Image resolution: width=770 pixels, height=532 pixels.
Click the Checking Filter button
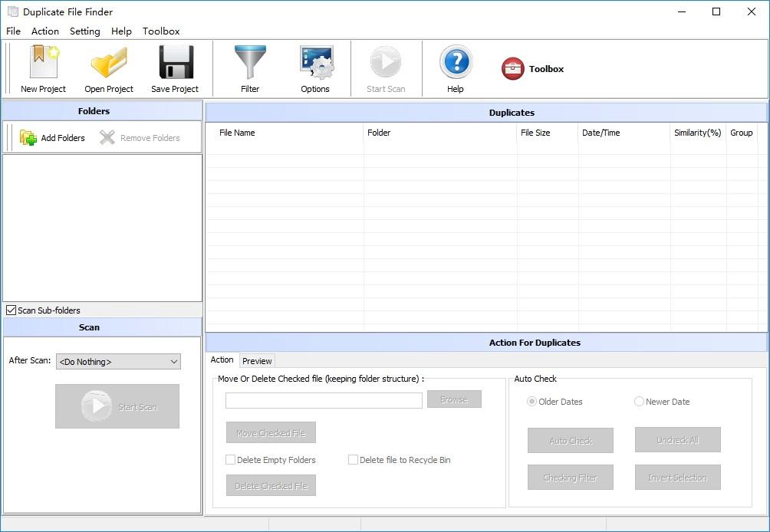(571, 477)
